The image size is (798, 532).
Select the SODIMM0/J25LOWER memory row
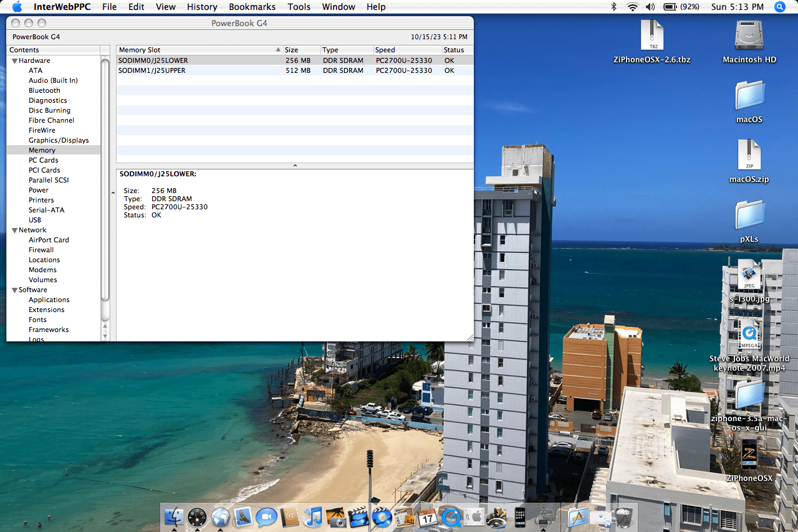[295, 60]
